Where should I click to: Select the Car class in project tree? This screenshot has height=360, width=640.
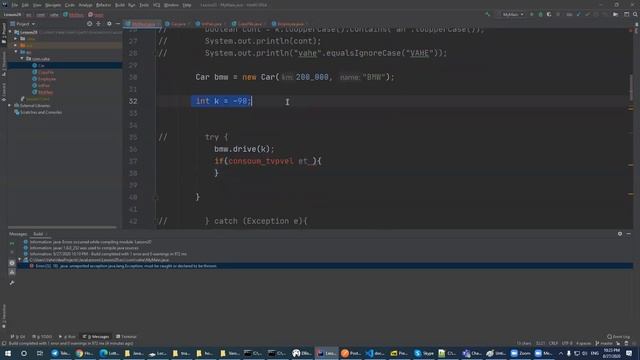tap(65, 65)
